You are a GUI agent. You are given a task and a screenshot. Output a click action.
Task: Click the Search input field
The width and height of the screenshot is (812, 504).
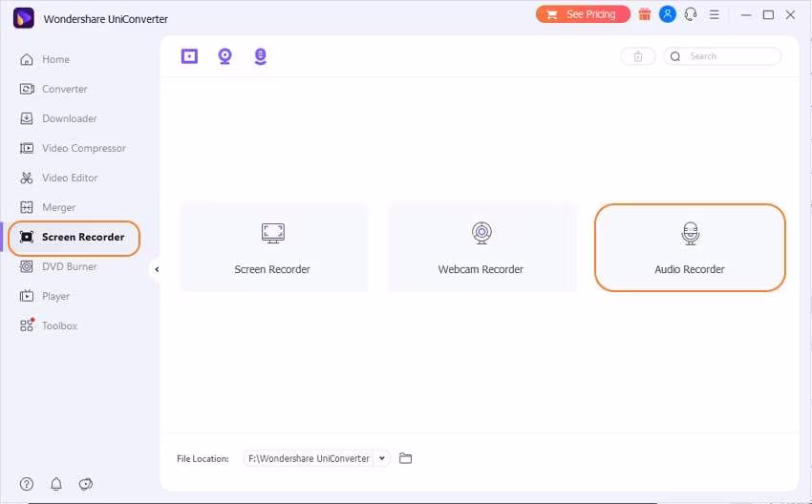[x=722, y=56]
